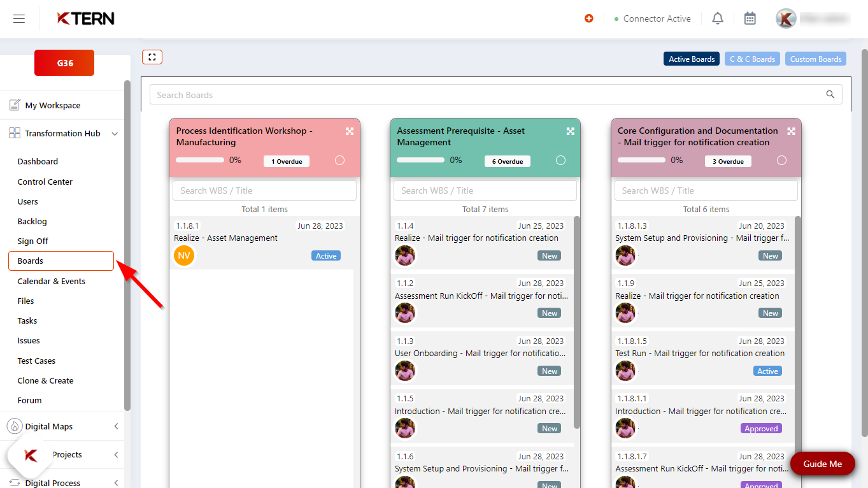The height and width of the screenshot is (488, 868).
Task: Click the Approved tag on item 1.1.8.1.1
Action: (761, 428)
